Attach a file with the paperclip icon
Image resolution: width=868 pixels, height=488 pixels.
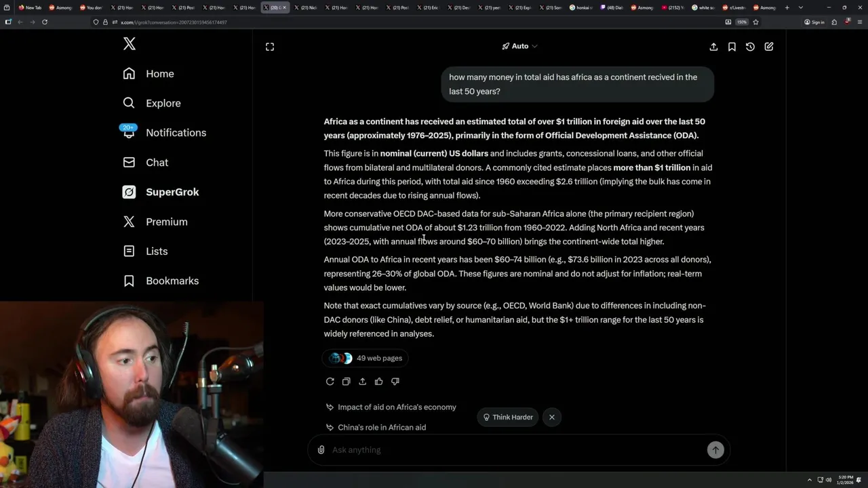tap(321, 450)
